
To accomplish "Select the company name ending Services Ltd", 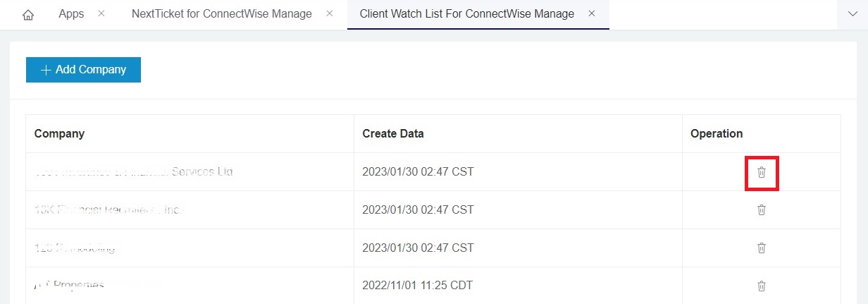I will (x=134, y=172).
